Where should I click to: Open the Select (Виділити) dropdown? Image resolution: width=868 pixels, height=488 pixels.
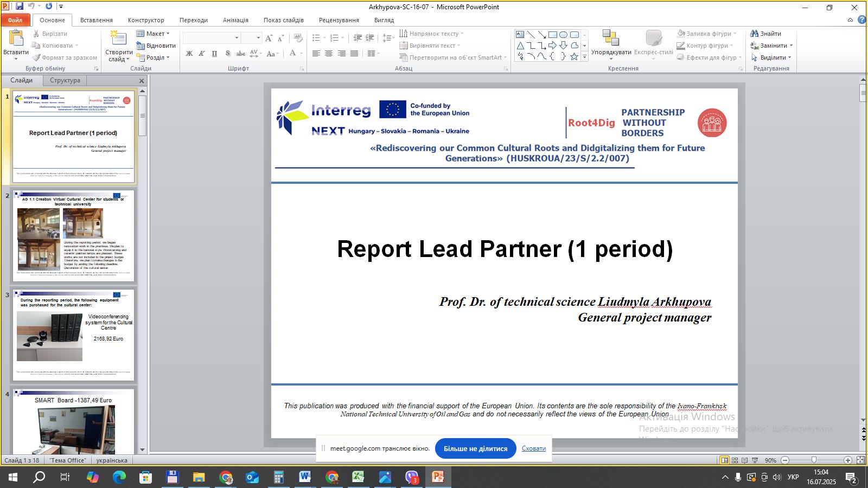[x=771, y=57]
